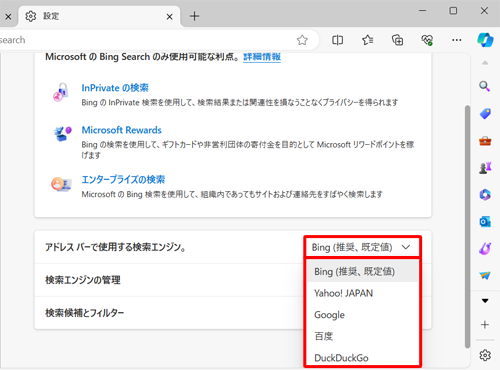
Task: Open the Settings and more ellipsis menu
Action: (457, 40)
